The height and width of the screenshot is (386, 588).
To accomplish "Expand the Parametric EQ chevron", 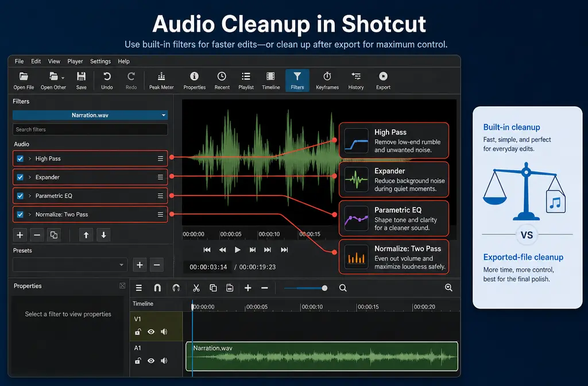I will click(30, 196).
